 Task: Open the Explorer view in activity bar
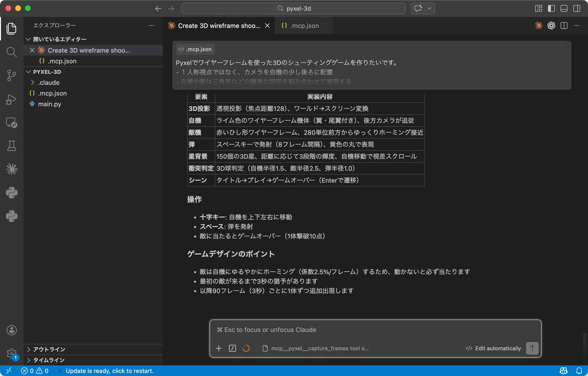coord(12,28)
